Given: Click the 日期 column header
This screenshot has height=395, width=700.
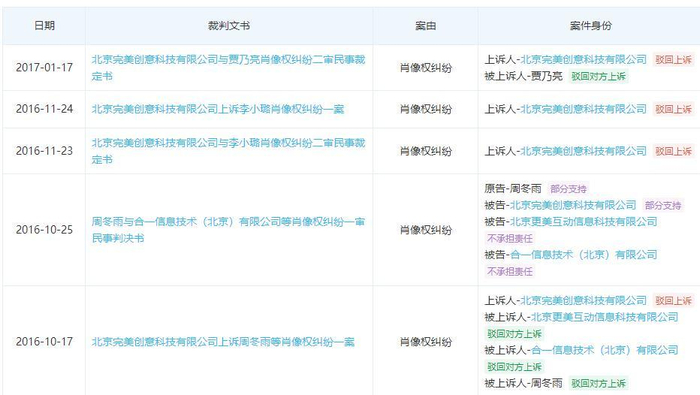Looking at the screenshot, I should 44,26.
